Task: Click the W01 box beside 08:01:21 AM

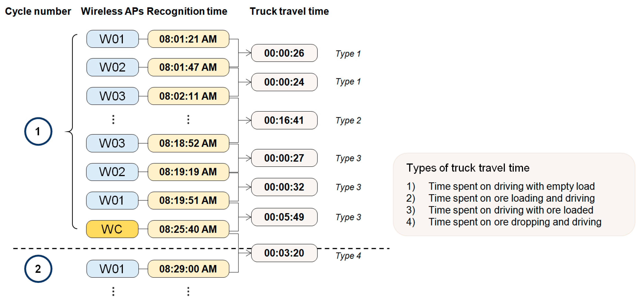Action: tap(112, 39)
